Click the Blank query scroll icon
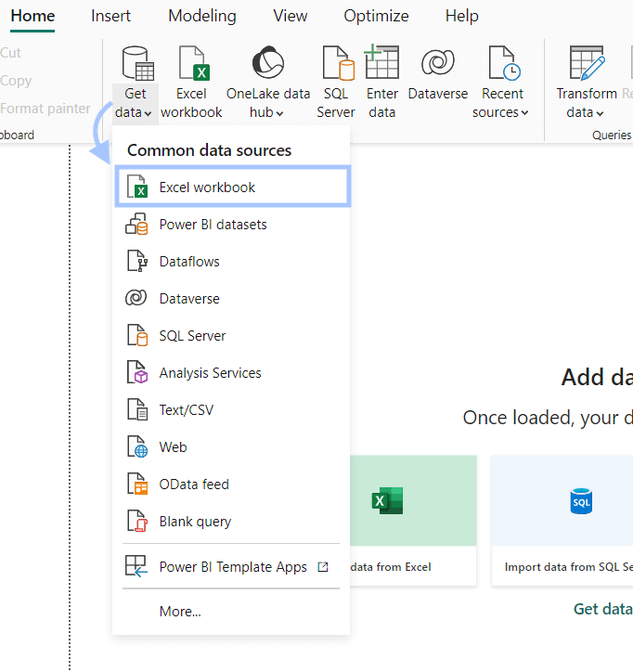The height and width of the screenshot is (672, 633). coord(137,521)
